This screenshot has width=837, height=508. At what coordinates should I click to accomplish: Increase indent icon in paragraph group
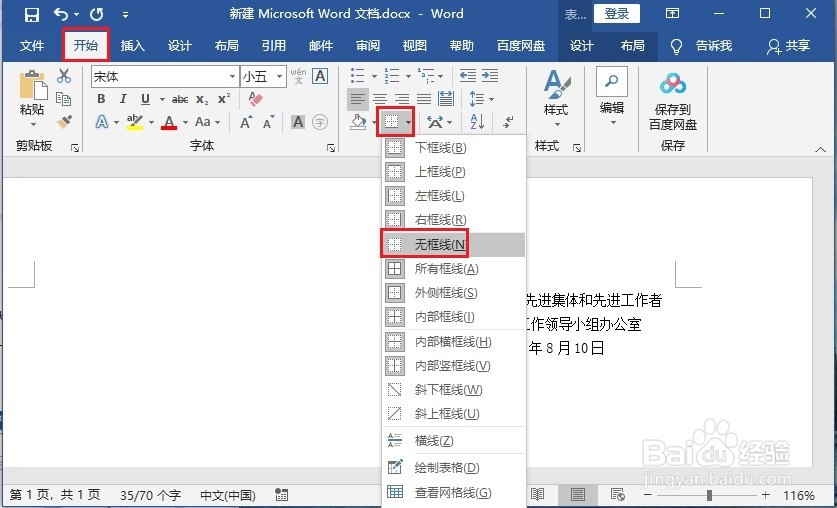(x=490, y=76)
